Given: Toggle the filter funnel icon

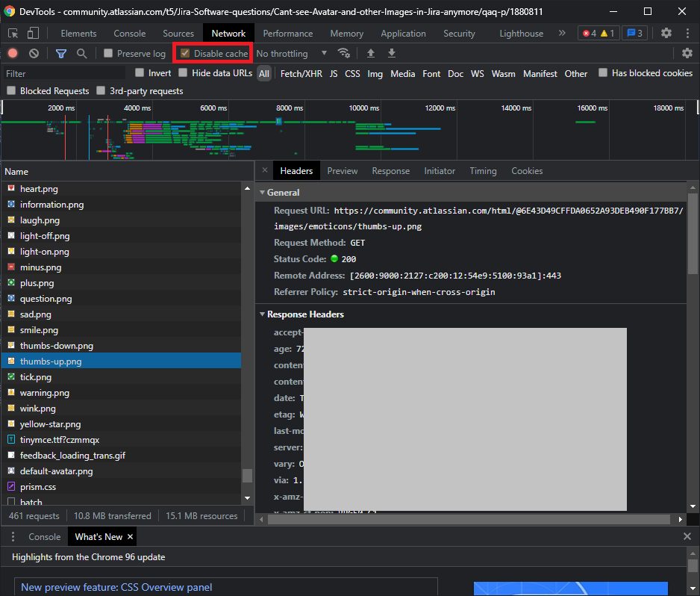Looking at the screenshot, I should [x=61, y=54].
